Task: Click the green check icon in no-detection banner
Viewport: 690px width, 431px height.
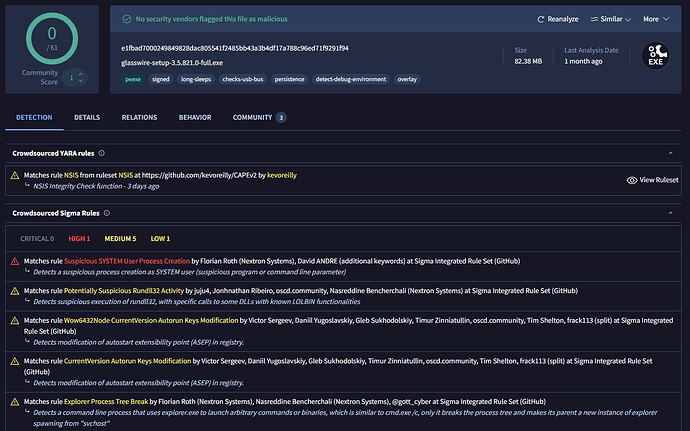Action: [126, 19]
